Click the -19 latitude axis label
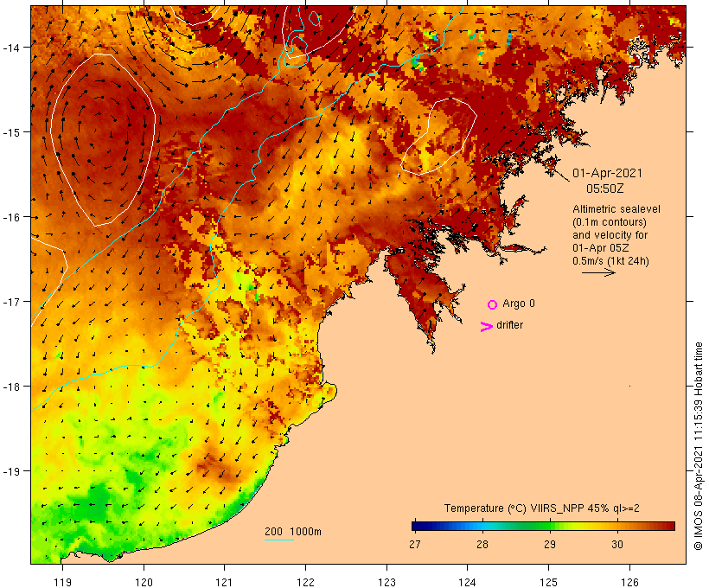Image resolution: width=709 pixels, height=588 pixels. pos(11,471)
